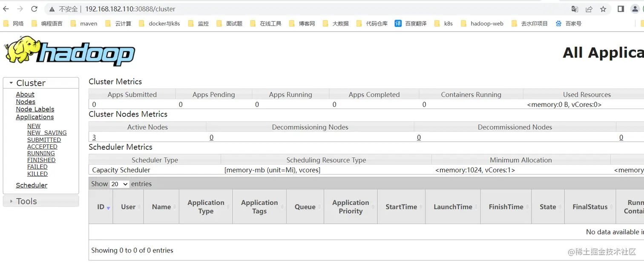Sort the table by StartTime column
The width and height of the screenshot is (644, 264).
coord(401,207)
